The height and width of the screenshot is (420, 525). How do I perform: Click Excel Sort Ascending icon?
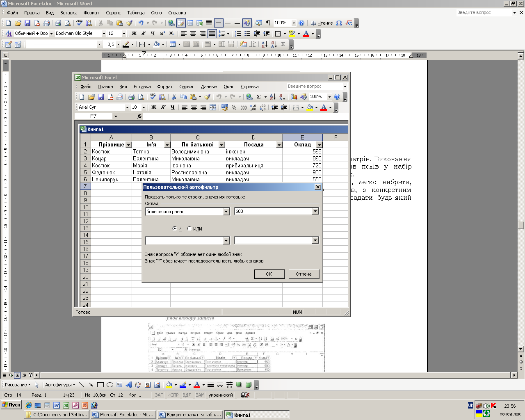pyautogui.click(x=273, y=97)
